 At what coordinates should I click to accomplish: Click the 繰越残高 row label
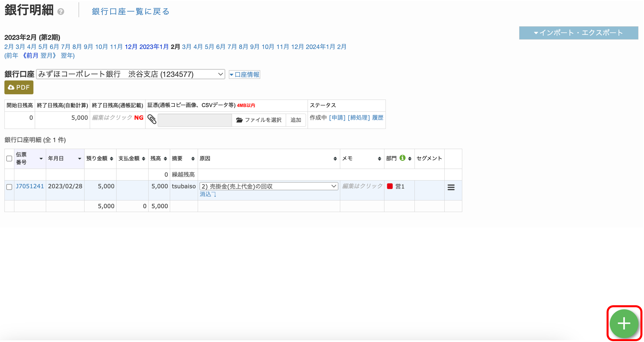[183, 175]
